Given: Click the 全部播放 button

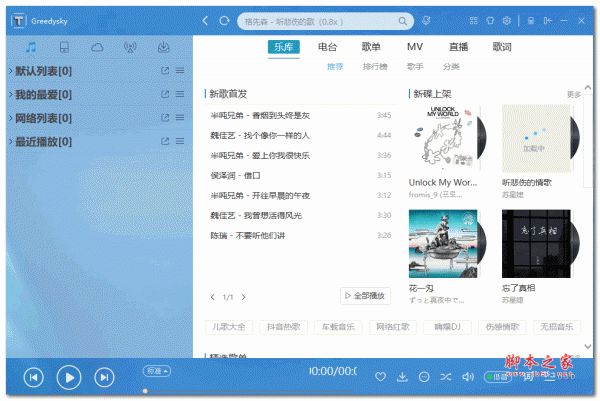Looking at the screenshot, I should click(x=365, y=296).
